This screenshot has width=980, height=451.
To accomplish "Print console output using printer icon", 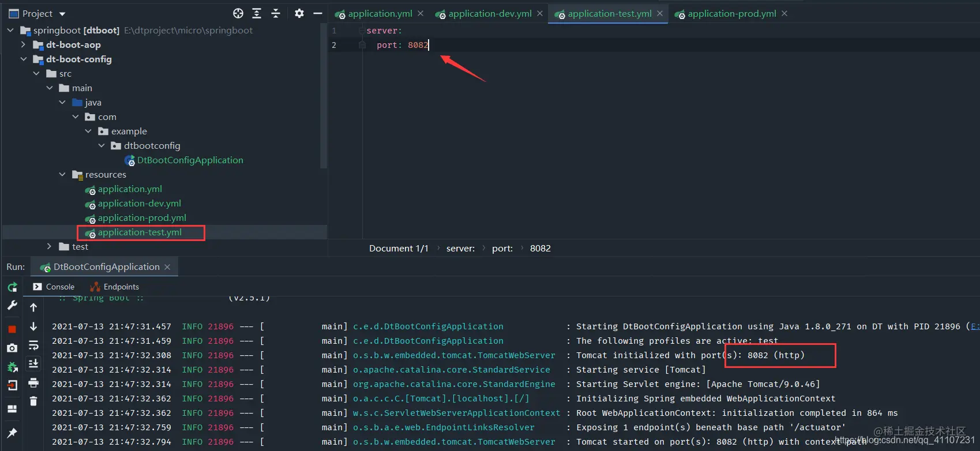I will pos(33,382).
